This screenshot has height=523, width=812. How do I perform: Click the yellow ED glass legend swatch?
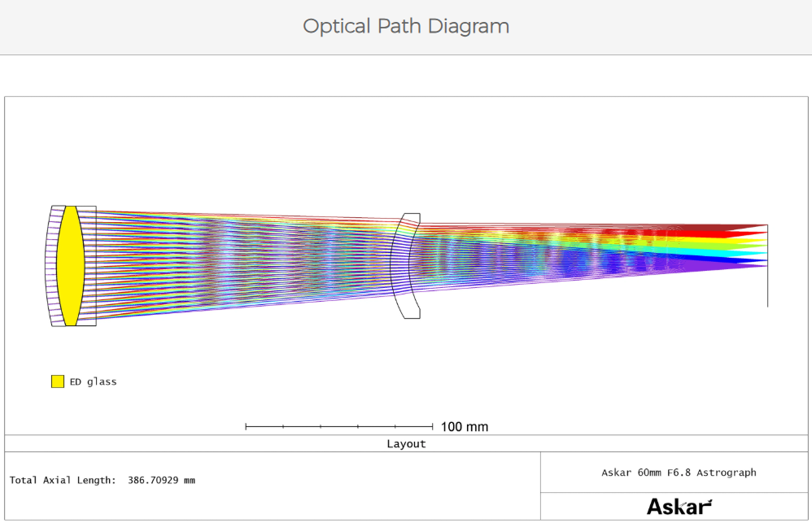click(57, 381)
